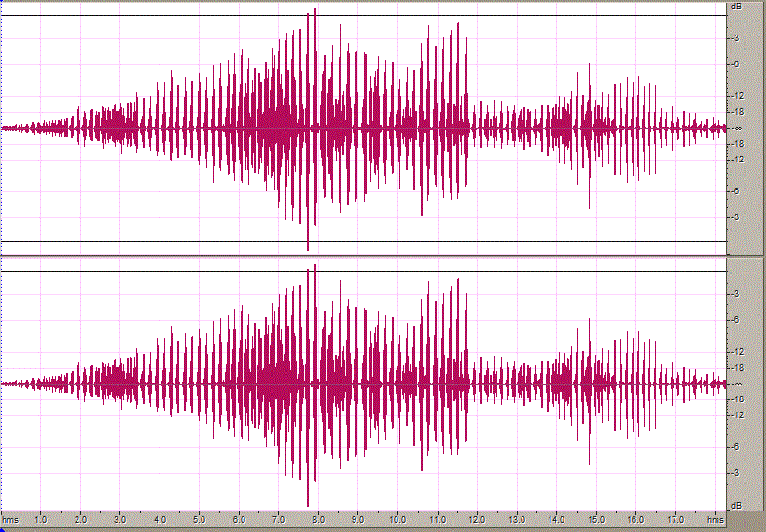Click the 9.0 label on the time ruler
Viewport: 766px width, 532px height.
[x=358, y=519]
